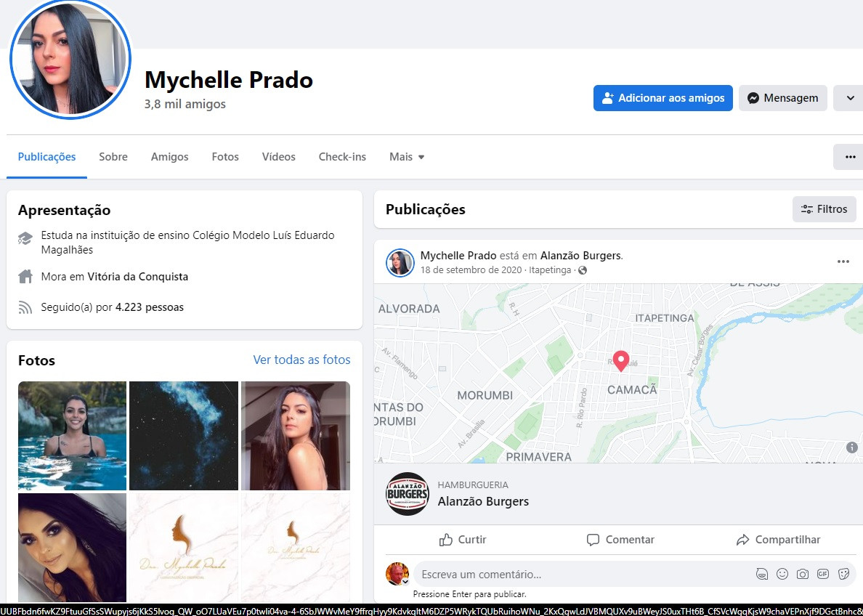Focus the Escreva um comentário field

click(583, 574)
